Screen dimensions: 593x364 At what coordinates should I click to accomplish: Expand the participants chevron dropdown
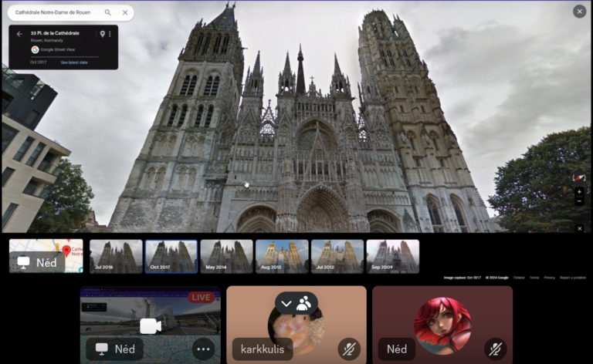[x=286, y=304]
